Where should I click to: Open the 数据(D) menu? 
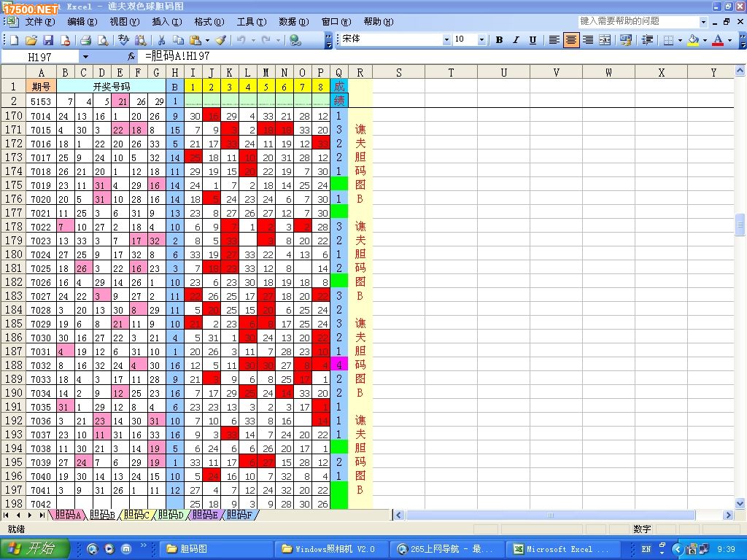point(293,22)
